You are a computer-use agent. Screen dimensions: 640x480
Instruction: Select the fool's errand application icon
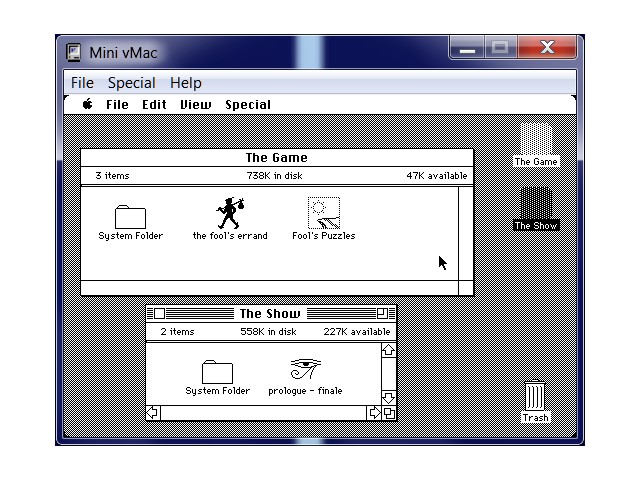pos(230,213)
